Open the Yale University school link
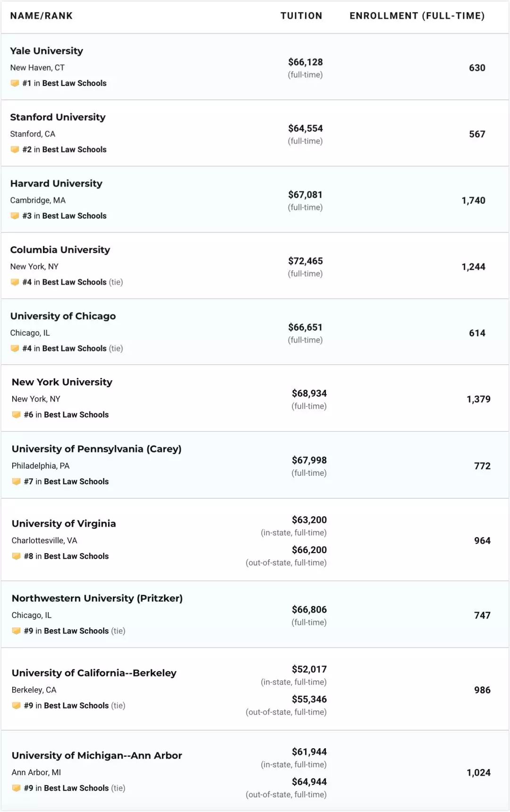 [46, 51]
